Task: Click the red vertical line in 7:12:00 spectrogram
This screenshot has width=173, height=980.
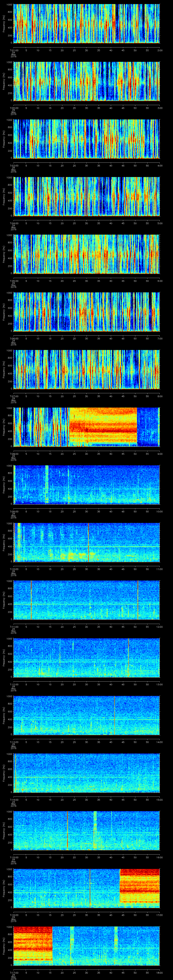Action: [129, 657]
